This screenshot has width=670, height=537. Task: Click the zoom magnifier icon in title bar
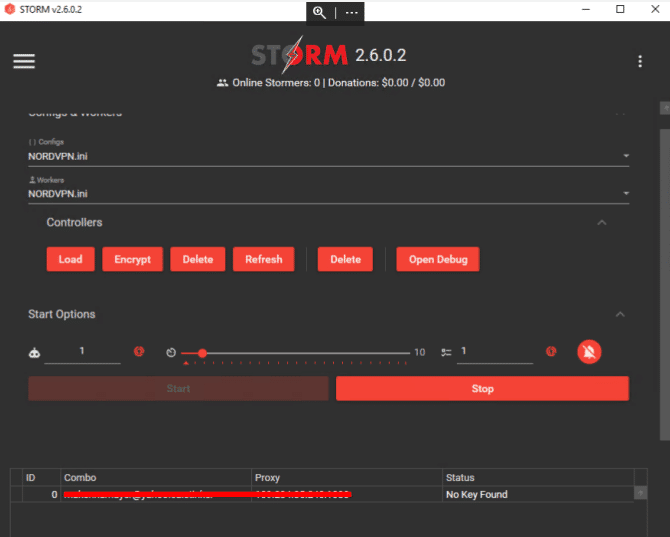point(319,12)
